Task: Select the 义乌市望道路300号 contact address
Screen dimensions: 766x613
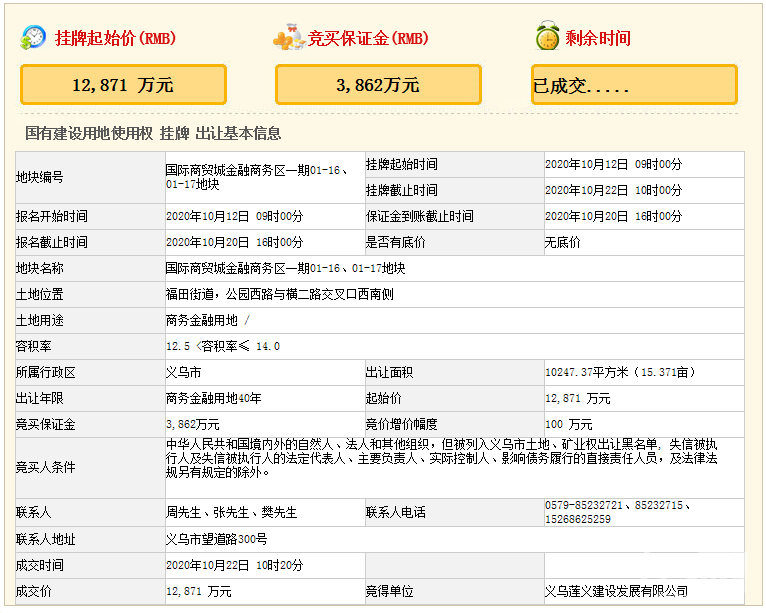Action: pyautogui.click(x=216, y=539)
